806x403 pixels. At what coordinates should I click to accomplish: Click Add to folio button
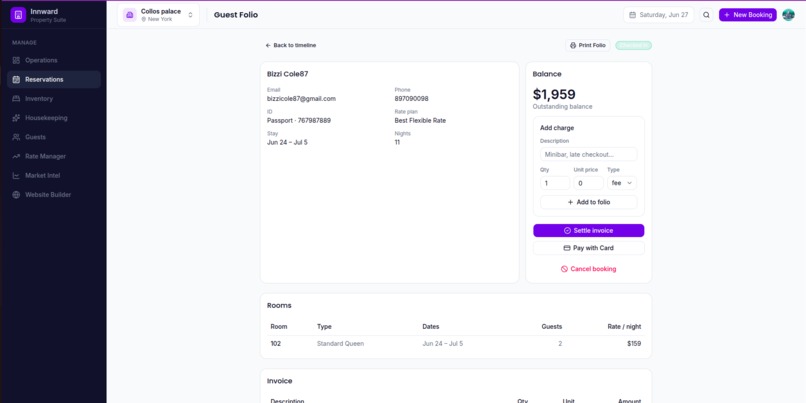[589, 202]
